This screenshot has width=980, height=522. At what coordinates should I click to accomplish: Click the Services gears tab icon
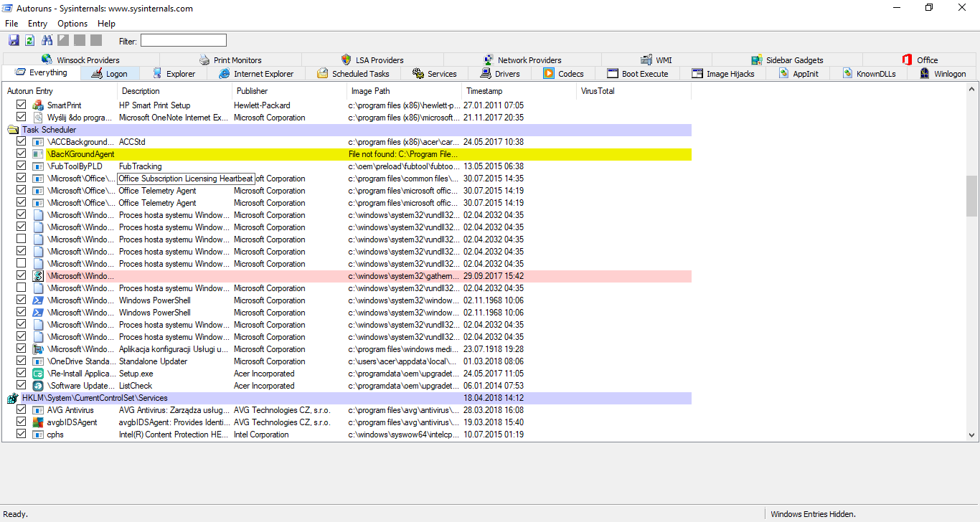point(418,73)
